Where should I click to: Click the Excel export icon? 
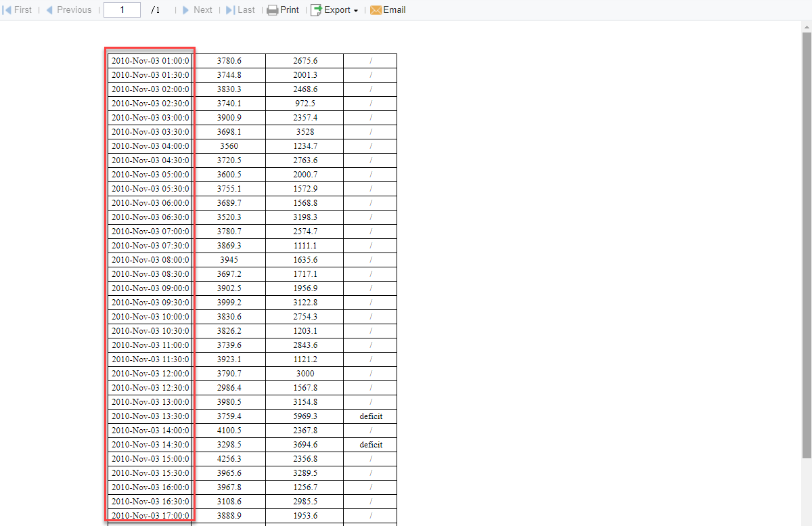click(315, 9)
